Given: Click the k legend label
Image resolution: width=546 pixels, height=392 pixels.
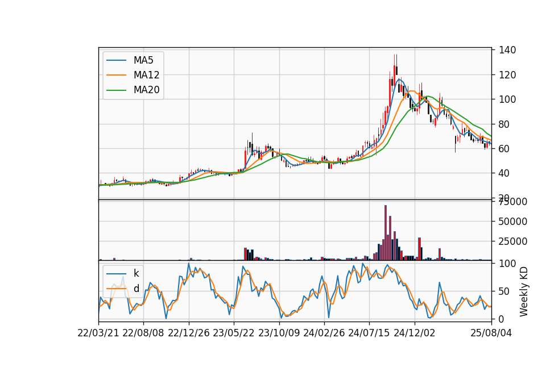Looking at the screenshot, I should pyautogui.click(x=136, y=273).
